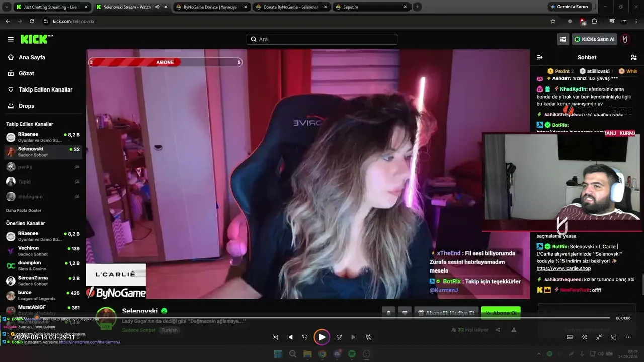The width and height of the screenshot is (644, 362).
Task: Open Ana Sayfa home page
Action: coord(32,57)
